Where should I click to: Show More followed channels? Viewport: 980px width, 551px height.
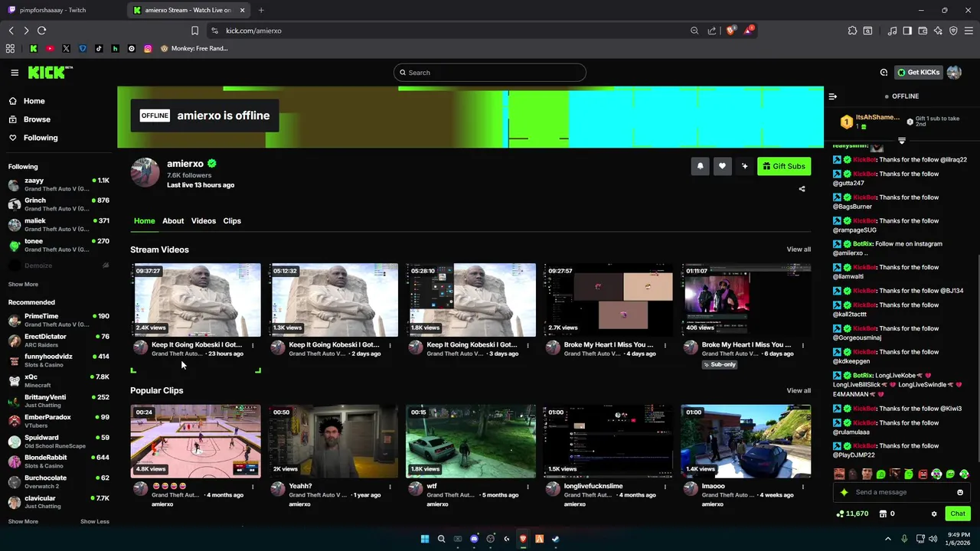click(x=23, y=284)
